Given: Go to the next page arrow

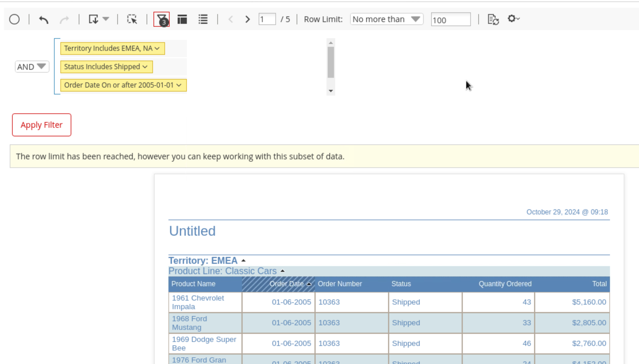Looking at the screenshot, I should [247, 19].
